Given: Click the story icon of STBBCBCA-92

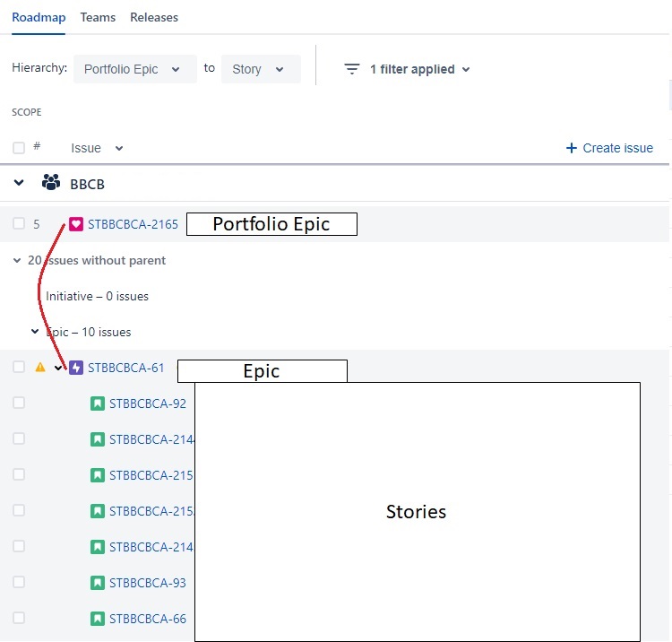Looking at the screenshot, I should (98, 403).
